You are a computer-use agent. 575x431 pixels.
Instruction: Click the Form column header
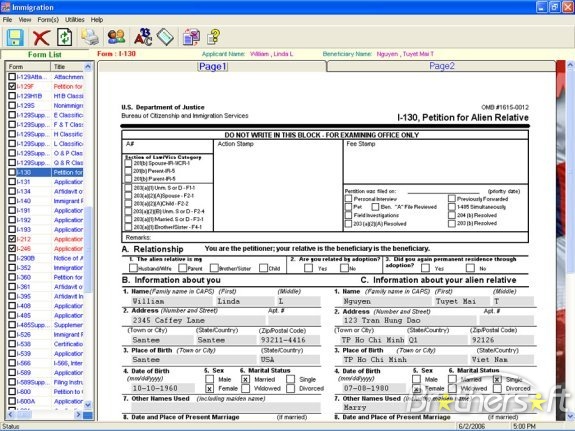point(29,66)
